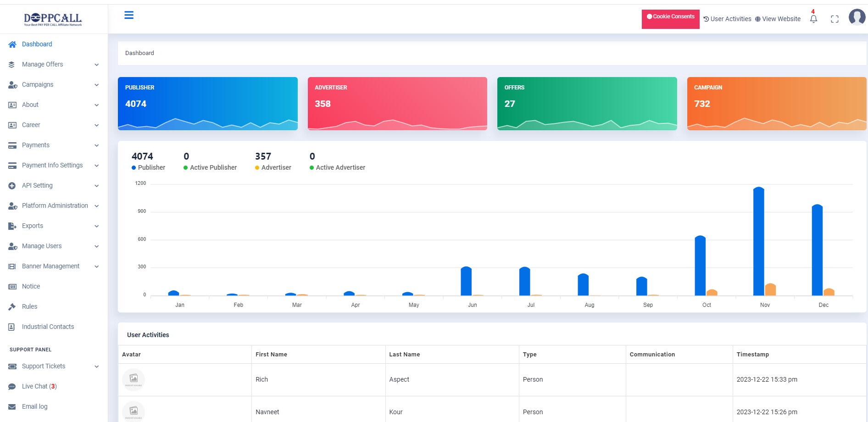Open Industrial Contacts menu item
The image size is (868, 422).
coord(48,327)
